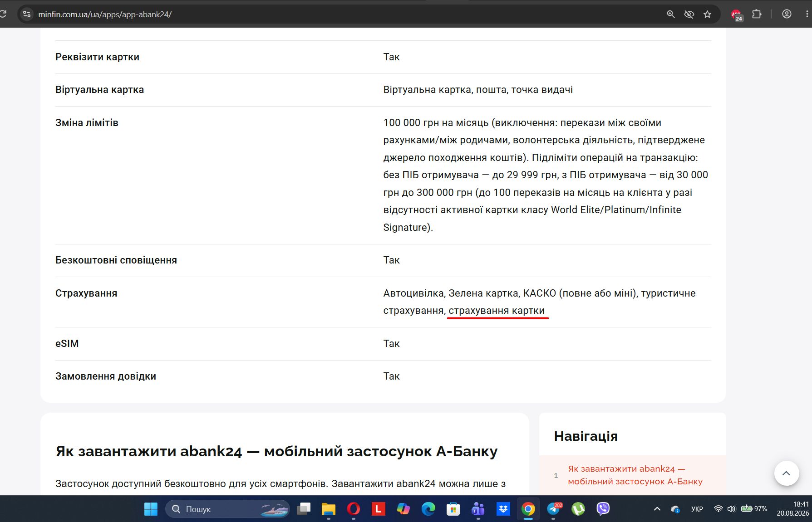Expand the system tray hidden icons chevron
Image resolution: width=812 pixels, height=522 pixels.
click(x=657, y=509)
